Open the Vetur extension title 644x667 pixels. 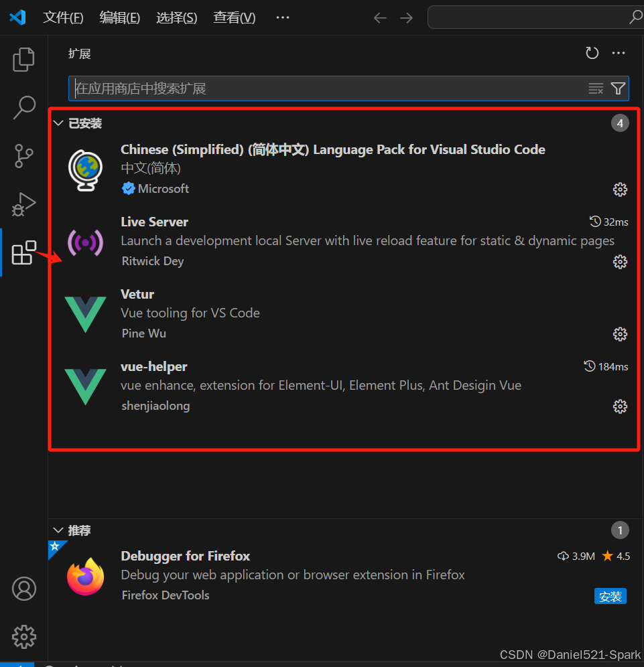click(137, 295)
